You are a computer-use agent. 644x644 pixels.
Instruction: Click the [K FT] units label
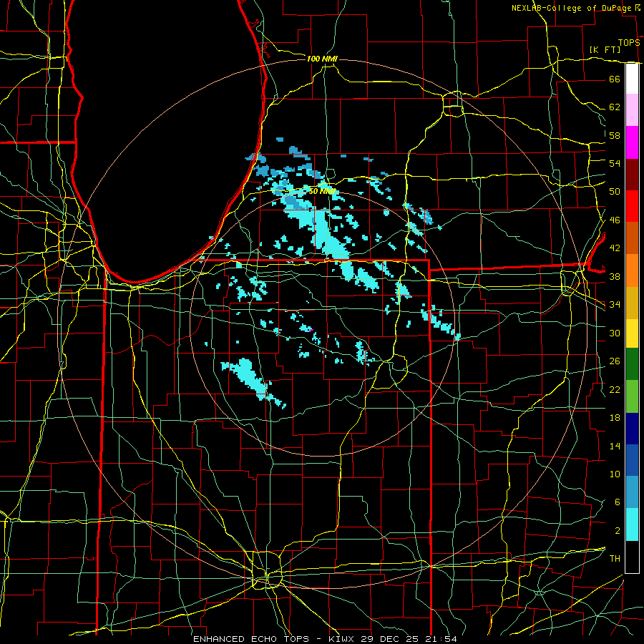(x=605, y=49)
